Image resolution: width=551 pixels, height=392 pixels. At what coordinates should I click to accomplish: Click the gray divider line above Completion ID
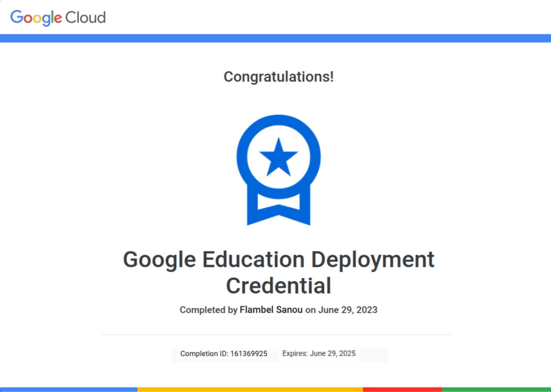click(276, 335)
